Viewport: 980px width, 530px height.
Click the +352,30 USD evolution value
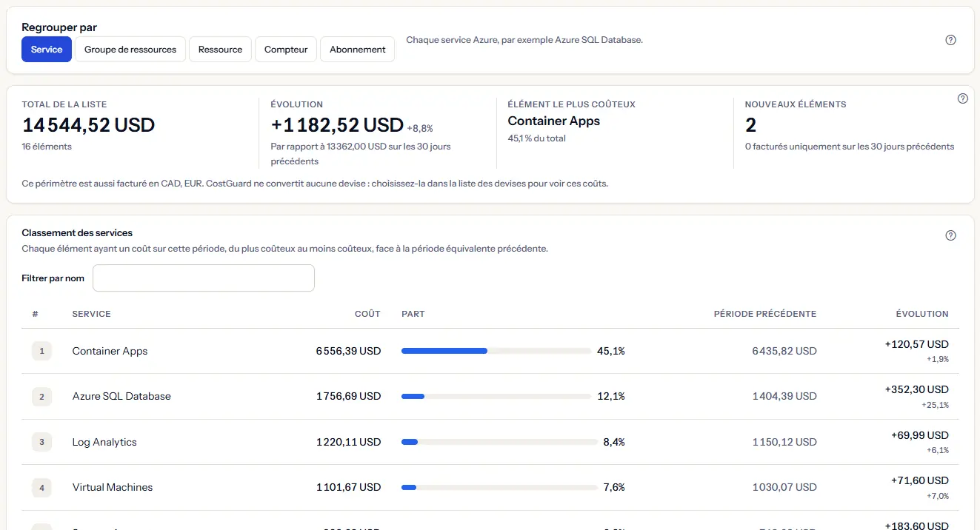(916, 389)
